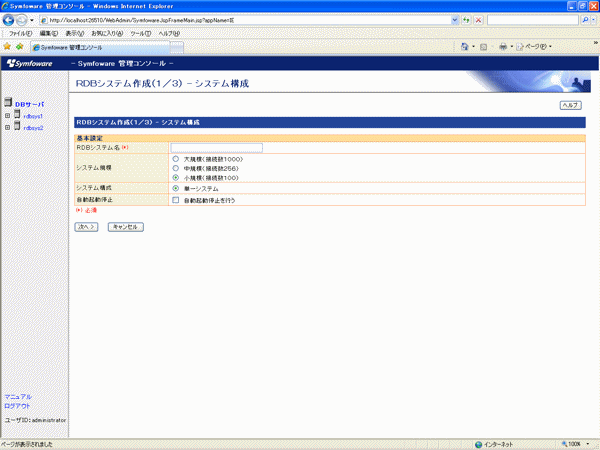Screen dimensions: 600x450
Task: Click the RDBシステム名 text field
Action: pos(217,148)
